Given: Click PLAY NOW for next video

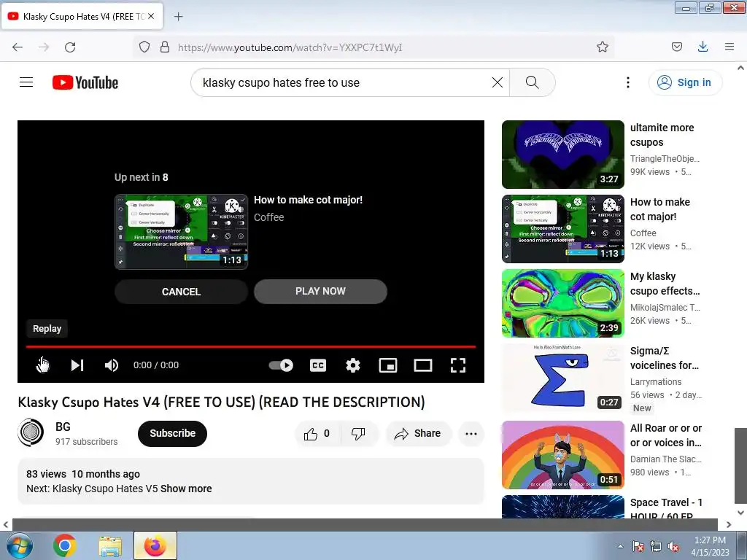Looking at the screenshot, I should click(x=320, y=292).
